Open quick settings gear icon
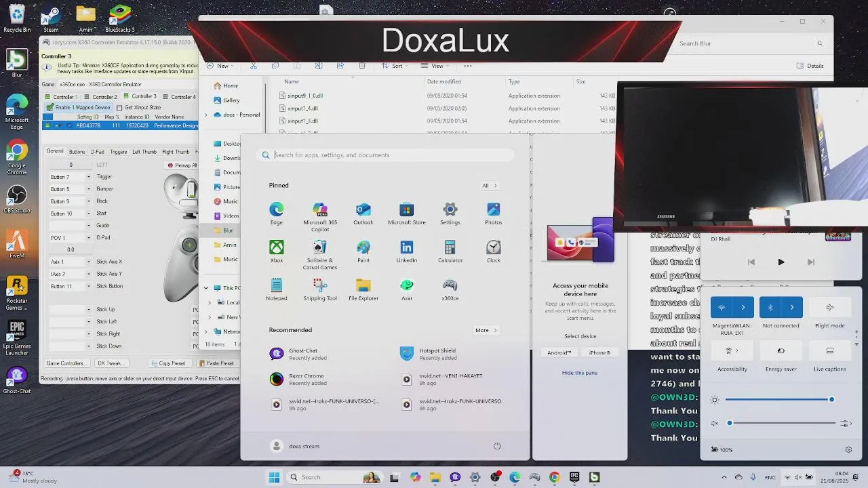Viewport: 868px width, 488px height. (848, 449)
